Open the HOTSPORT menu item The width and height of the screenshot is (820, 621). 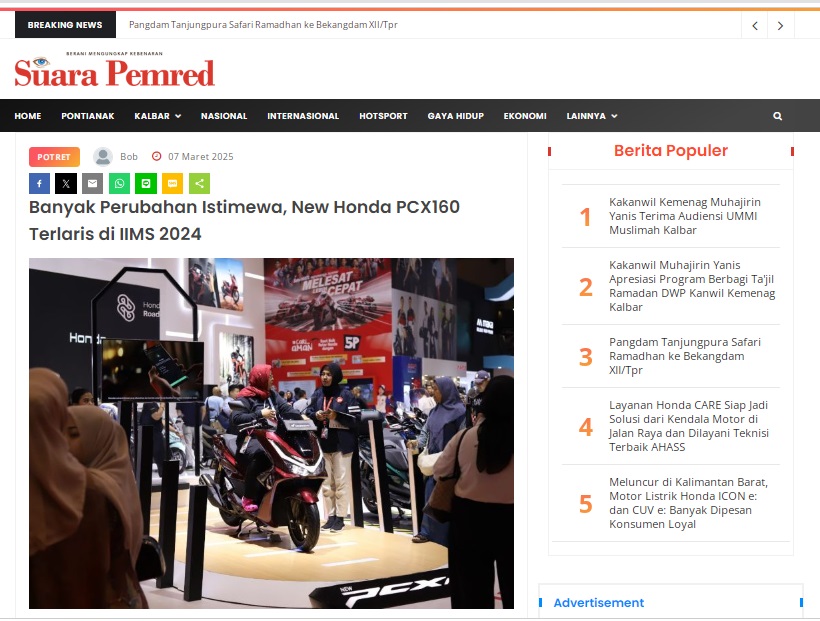[x=383, y=116]
